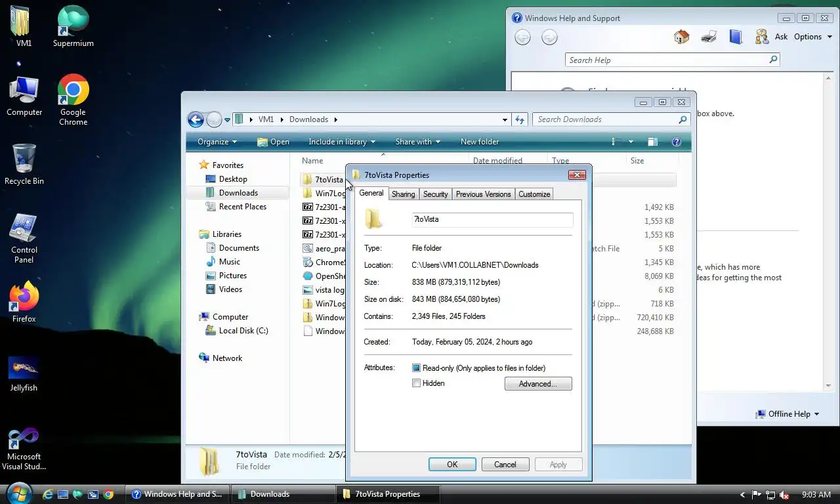Image resolution: width=840 pixels, height=504 pixels.
Task: Select Network in navigation pane
Action: (x=227, y=358)
